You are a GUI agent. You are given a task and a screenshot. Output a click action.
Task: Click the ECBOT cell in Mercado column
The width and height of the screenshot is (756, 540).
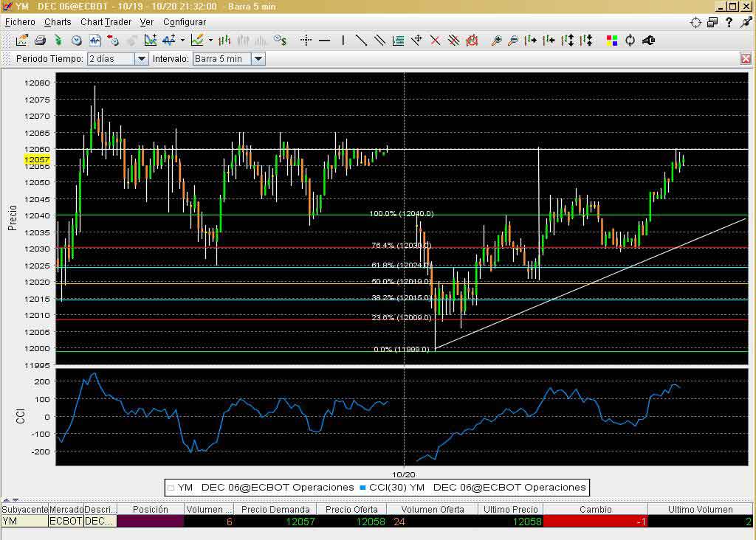[x=66, y=522]
